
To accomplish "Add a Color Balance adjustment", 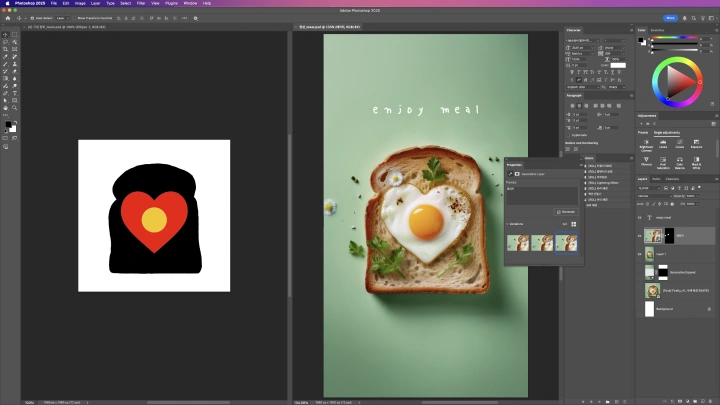I will coord(680,163).
